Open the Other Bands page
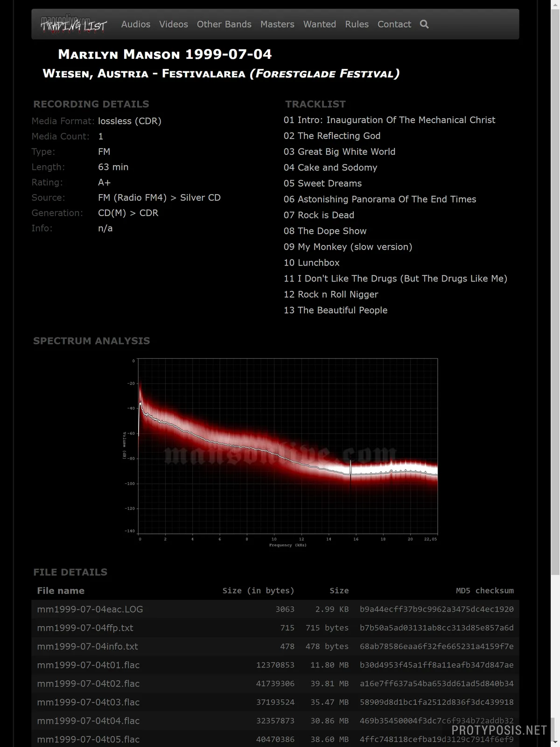Viewport: 560px width, 747px height. [x=224, y=24]
